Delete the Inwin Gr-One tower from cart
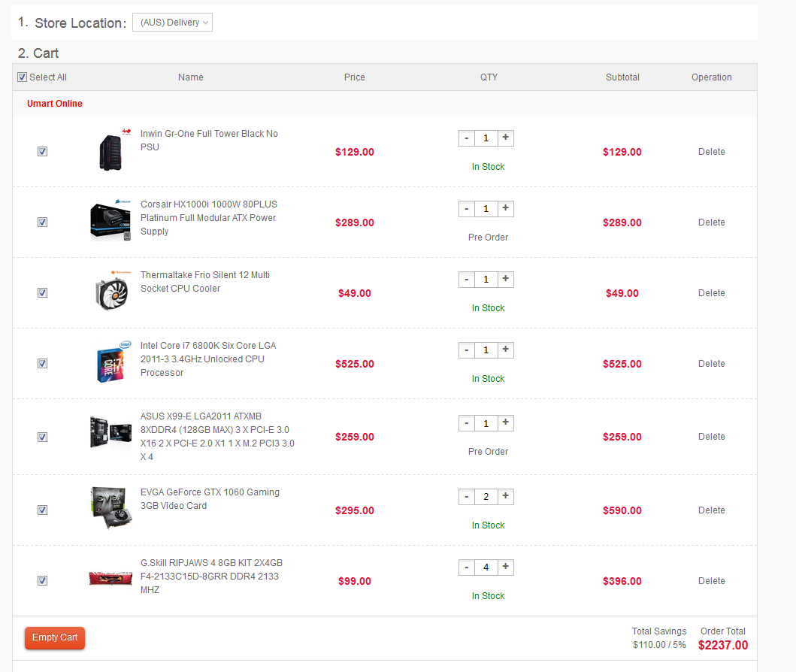Screen dimensions: 796x672 (x=711, y=152)
